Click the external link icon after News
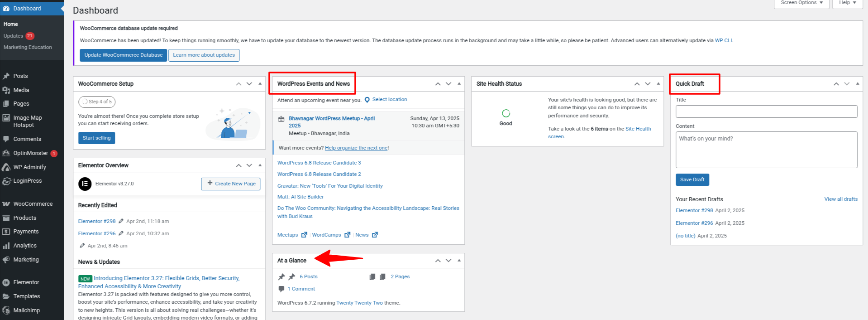 pyautogui.click(x=375, y=235)
